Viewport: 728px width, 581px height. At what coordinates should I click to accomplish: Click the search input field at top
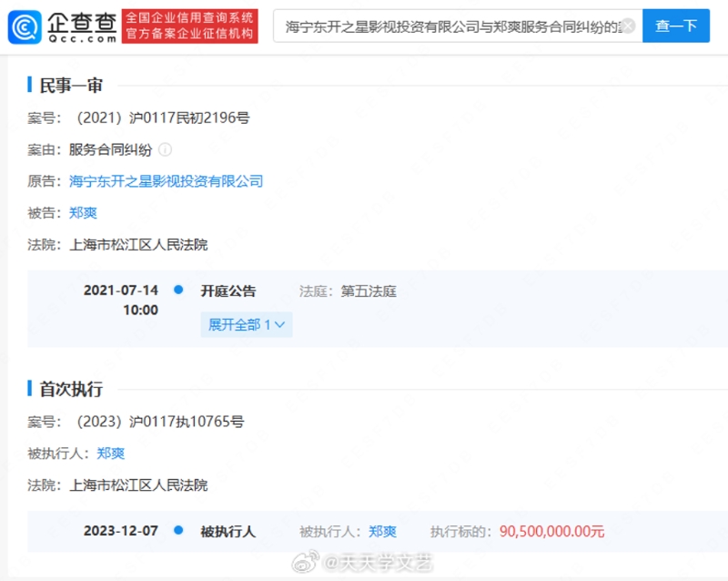tap(450, 26)
